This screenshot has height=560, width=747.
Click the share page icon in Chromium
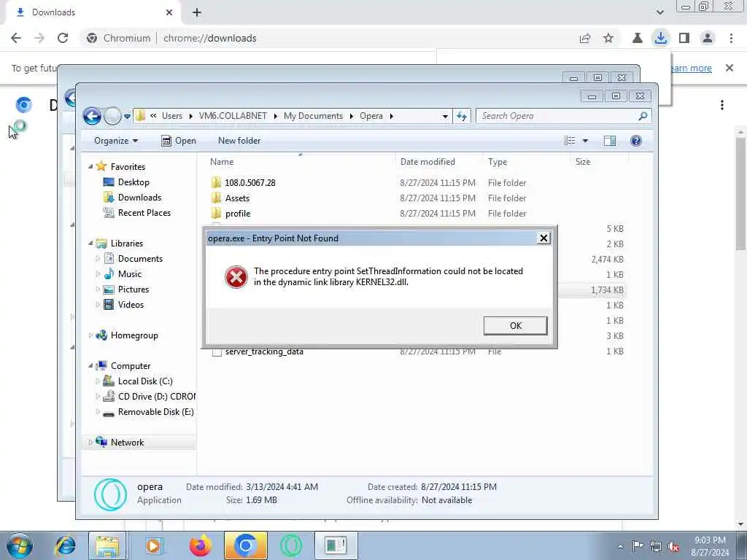pyautogui.click(x=585, y=38)
